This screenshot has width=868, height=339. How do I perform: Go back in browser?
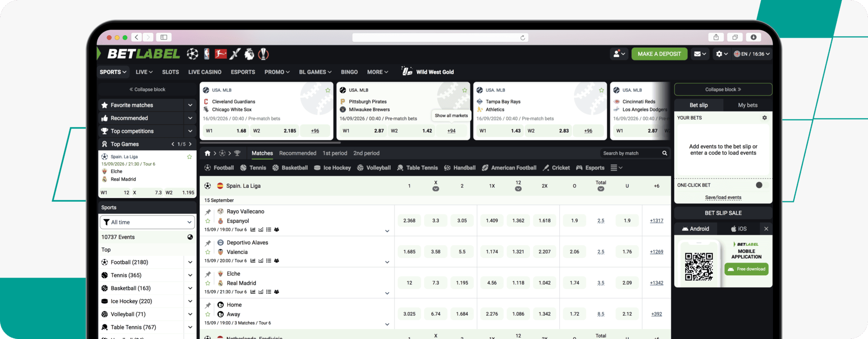point(137,37)
